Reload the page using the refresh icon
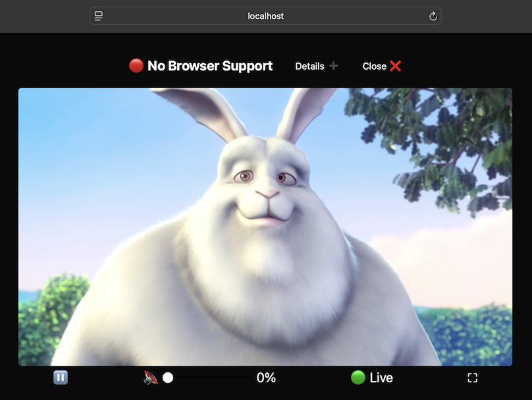Viewport: 532px width, 400px height. [433, 16]
